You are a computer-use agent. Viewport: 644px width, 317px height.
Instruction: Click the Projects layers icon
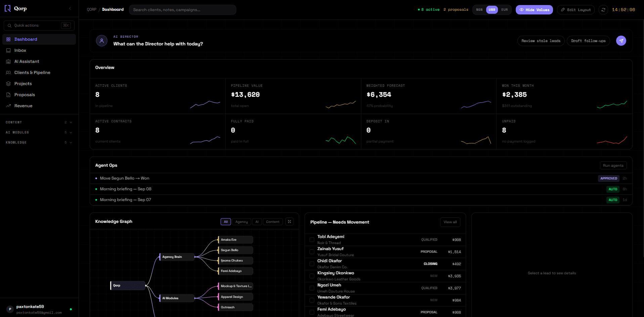point(8,84)
